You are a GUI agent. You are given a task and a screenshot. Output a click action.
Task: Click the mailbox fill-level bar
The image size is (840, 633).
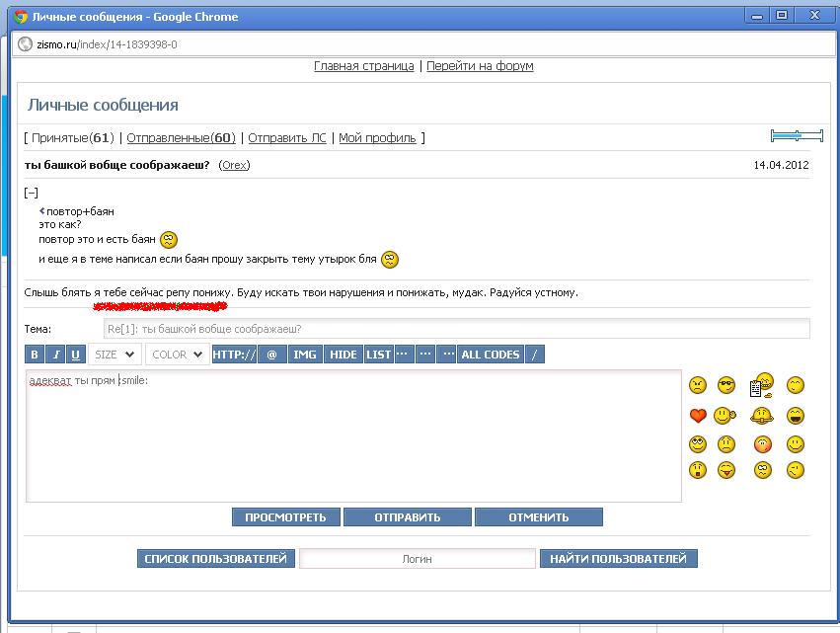(x=797, y=135)
